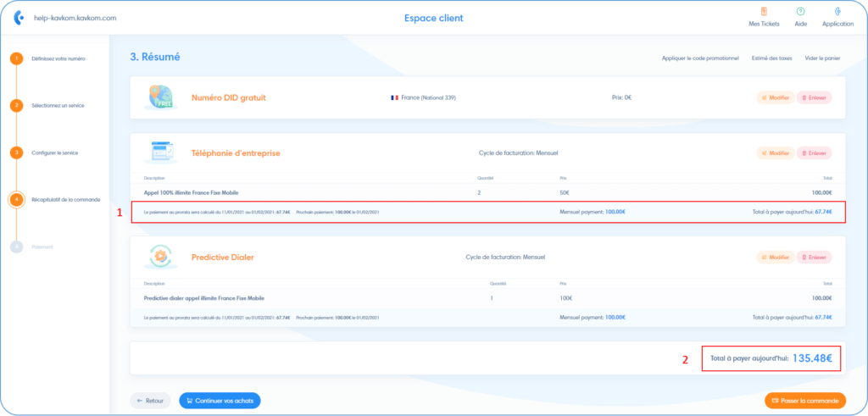The height and width of the screenshot is (416, 868).
Task: Launch the Application icon
Action: click(x=837, y=12)
